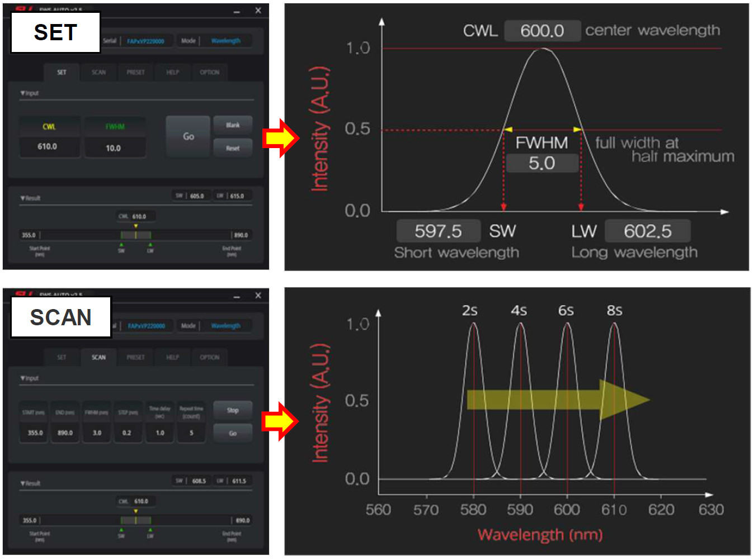Click CWL 600.0 box in top diagram
The width and height of the screenshot is (754, 560).
tap(542, 31)
